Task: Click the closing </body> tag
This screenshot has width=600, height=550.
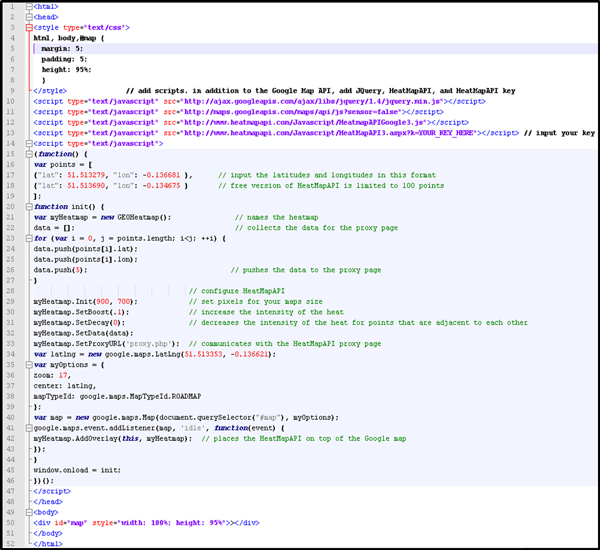Action: (48, 533)
